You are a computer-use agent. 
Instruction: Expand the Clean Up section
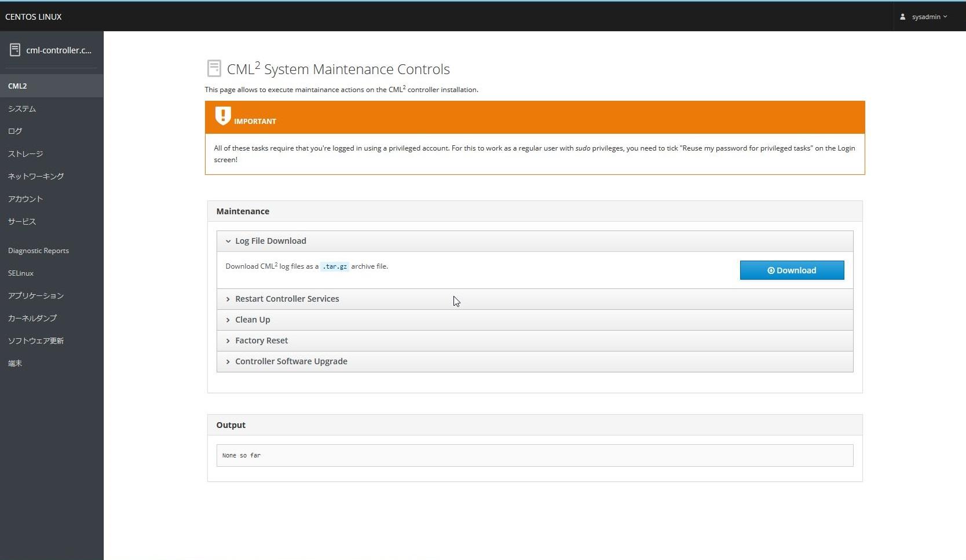tap(535, 320)
